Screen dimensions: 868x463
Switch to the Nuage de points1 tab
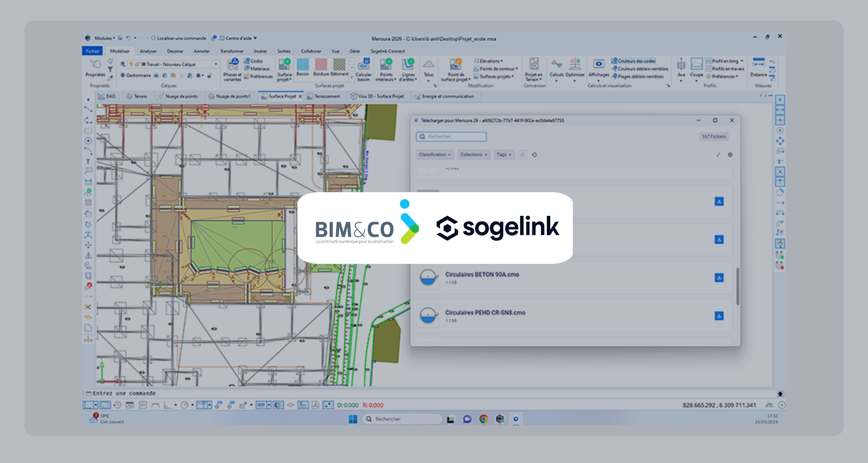pyautogui.click(x=230, y=96)
